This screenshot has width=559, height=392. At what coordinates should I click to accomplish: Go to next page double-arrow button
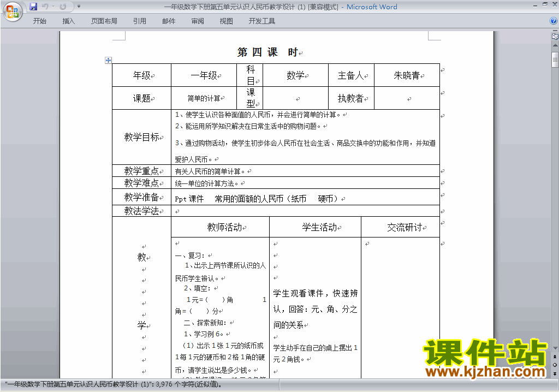click(555, 373)
